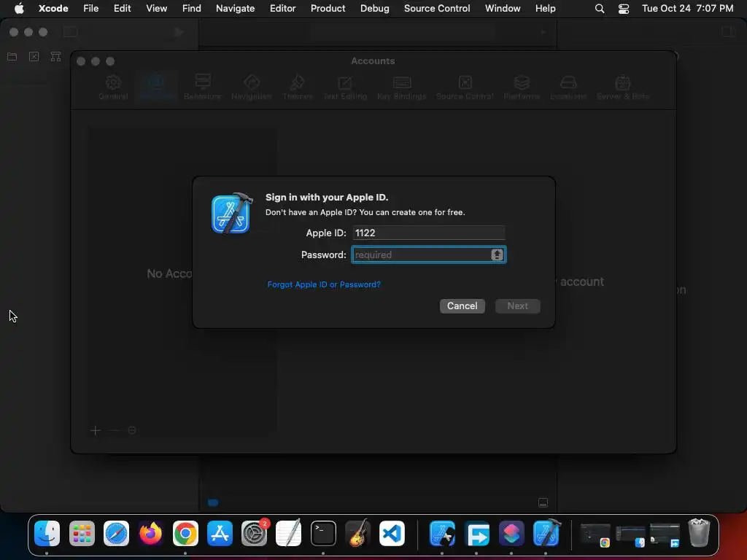
Task: Click the date and time in menu bar
Action: [687, 9]
